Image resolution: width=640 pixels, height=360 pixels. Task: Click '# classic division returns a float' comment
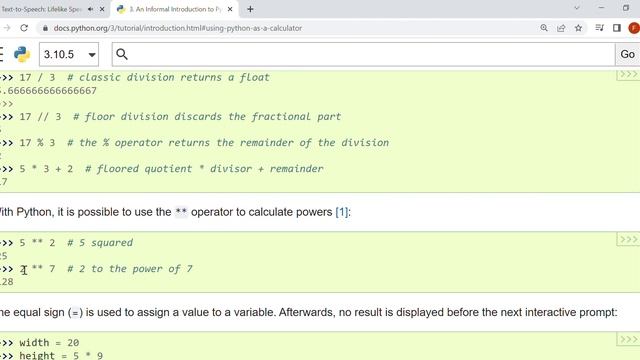point(168,78)
